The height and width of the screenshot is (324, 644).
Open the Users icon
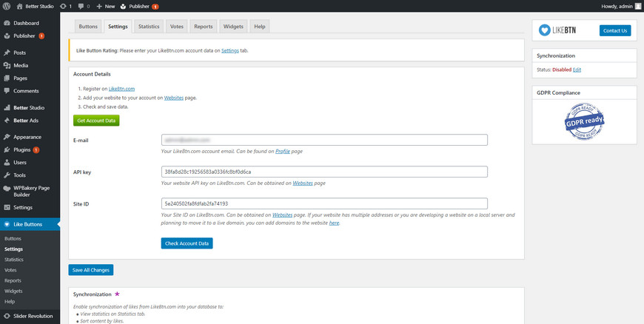pyautogui.click(x=7, y=162)
